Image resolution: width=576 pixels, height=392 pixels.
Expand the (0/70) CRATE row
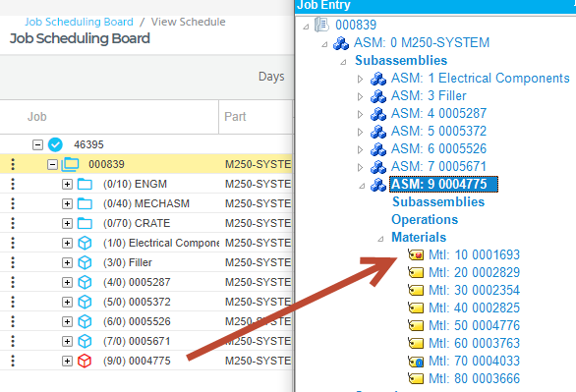click(67, 223)
